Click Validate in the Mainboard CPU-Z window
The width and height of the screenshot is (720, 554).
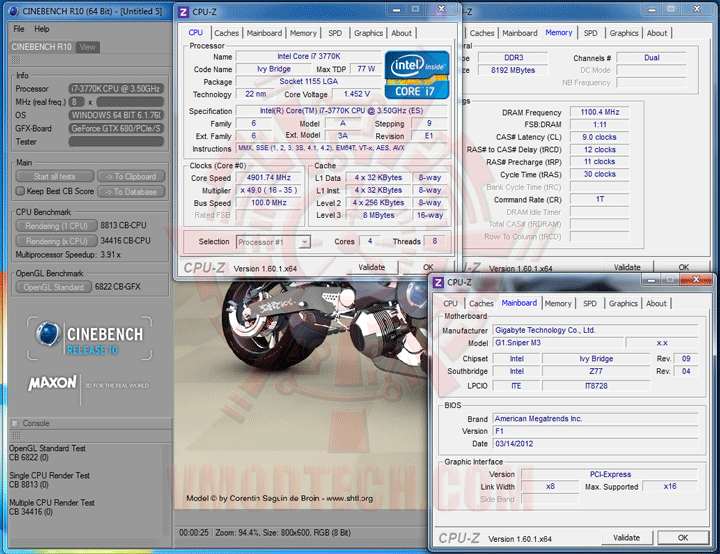coord(628,537)
